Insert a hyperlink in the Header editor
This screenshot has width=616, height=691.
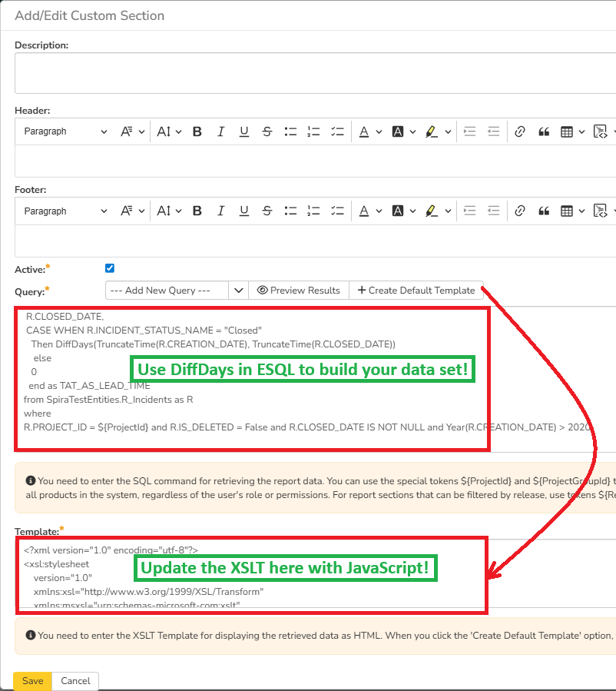519,131
